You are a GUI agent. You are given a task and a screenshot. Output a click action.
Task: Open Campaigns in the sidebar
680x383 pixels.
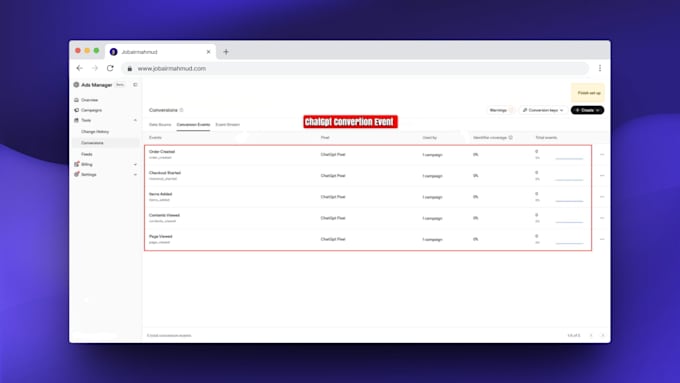(92, 110)
